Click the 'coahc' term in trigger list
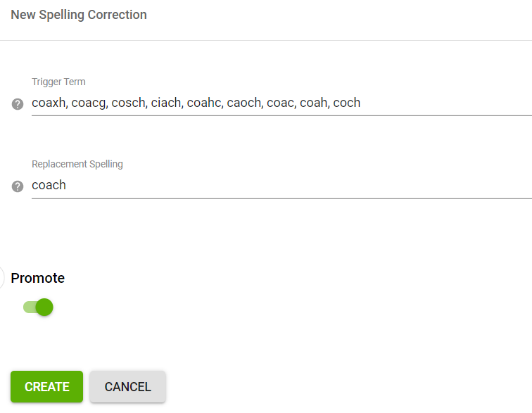 point(204,103)
